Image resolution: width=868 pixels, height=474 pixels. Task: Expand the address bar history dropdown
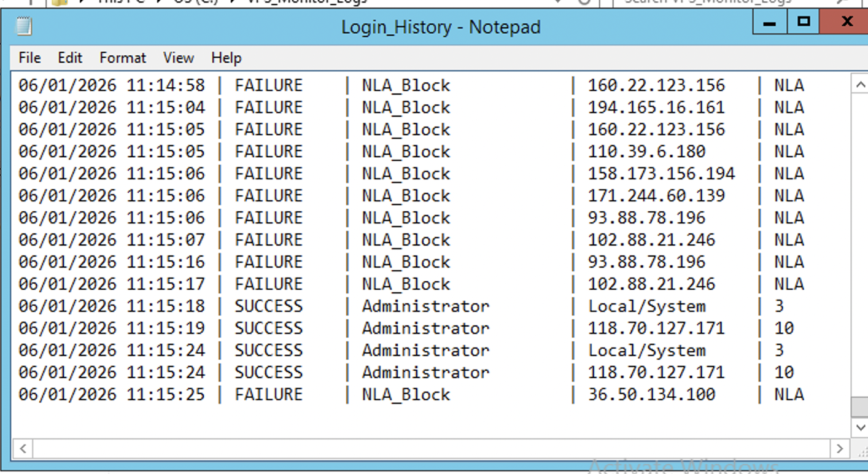point(557,3)
